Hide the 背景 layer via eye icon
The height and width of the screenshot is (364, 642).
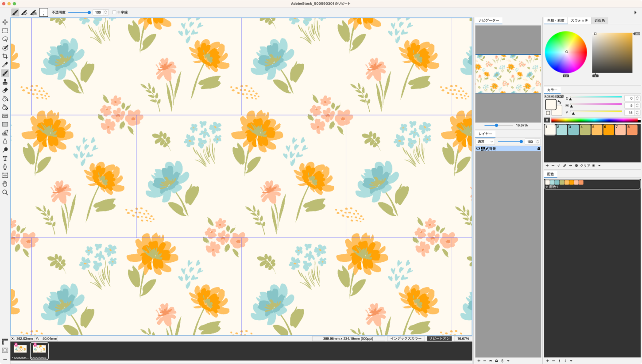[x=478, y=149]
